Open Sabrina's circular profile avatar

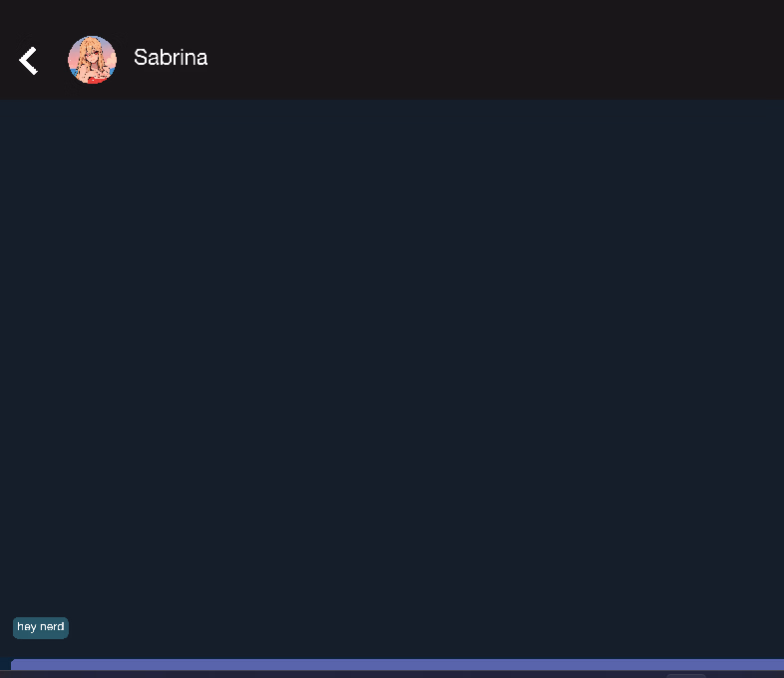(x=93, y=60)
